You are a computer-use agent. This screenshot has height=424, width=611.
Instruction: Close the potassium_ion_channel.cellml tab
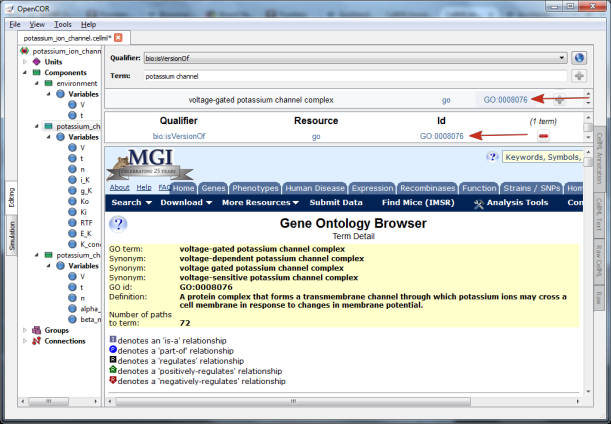[118, 38]
